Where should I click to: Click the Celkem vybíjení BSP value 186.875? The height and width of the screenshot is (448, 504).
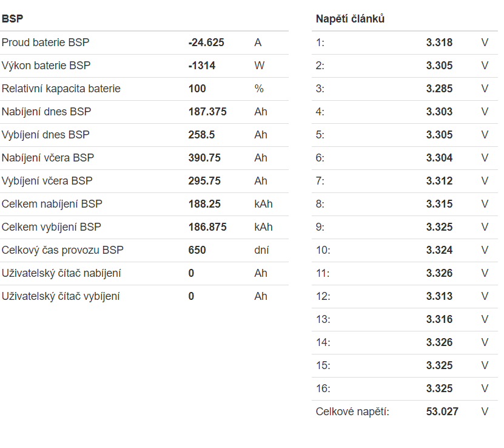pyautogui.click(x=207, y=227)
